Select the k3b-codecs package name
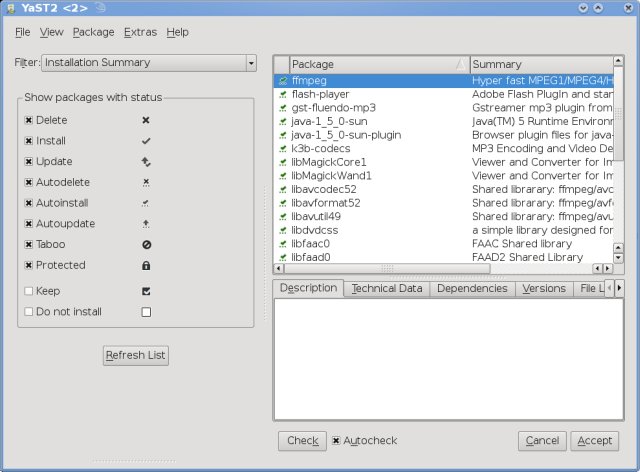The height and width of the screenshot is (472, 640). coord(321,149)
